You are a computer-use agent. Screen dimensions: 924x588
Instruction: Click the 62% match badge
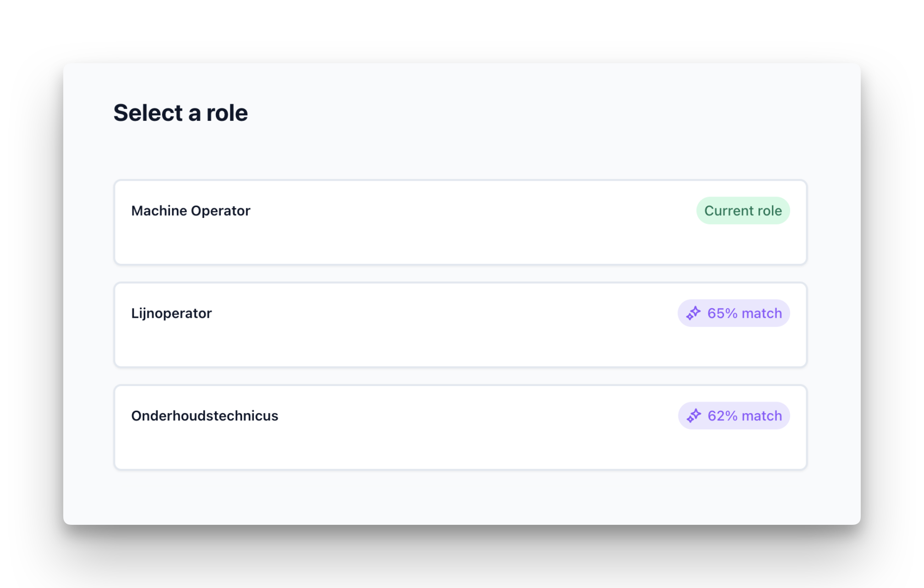[x=733, y=416]
